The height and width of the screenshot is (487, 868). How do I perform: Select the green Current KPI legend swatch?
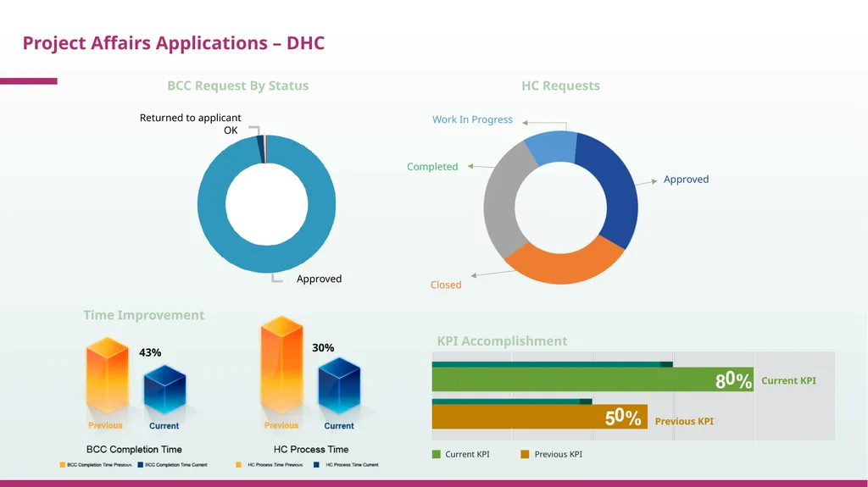(x=437, y=454)
